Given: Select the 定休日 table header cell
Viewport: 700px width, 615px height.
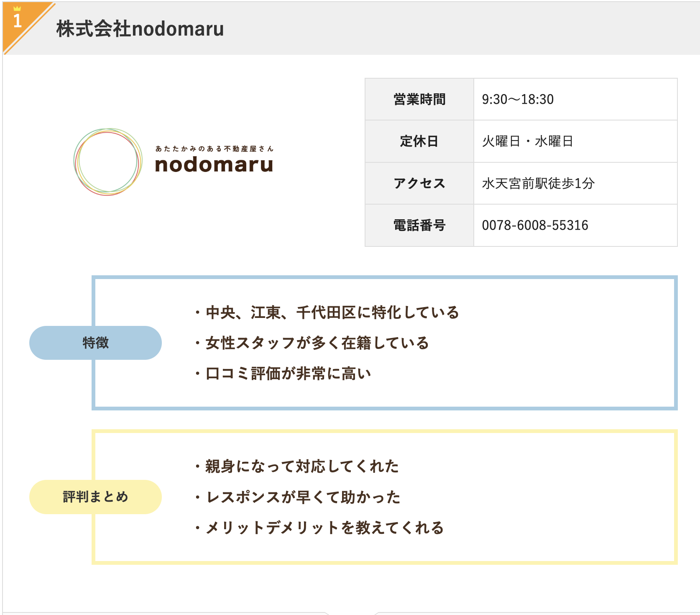Looking at the screenshot, I should 419,141.
